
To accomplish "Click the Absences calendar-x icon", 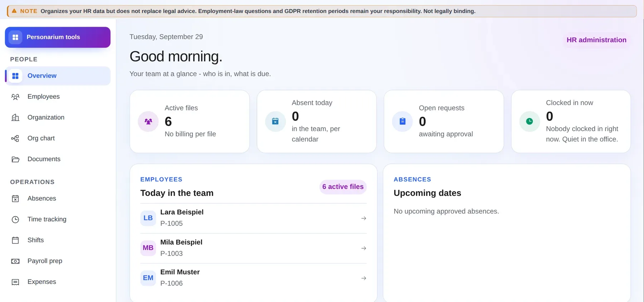I will pos(15,199).
